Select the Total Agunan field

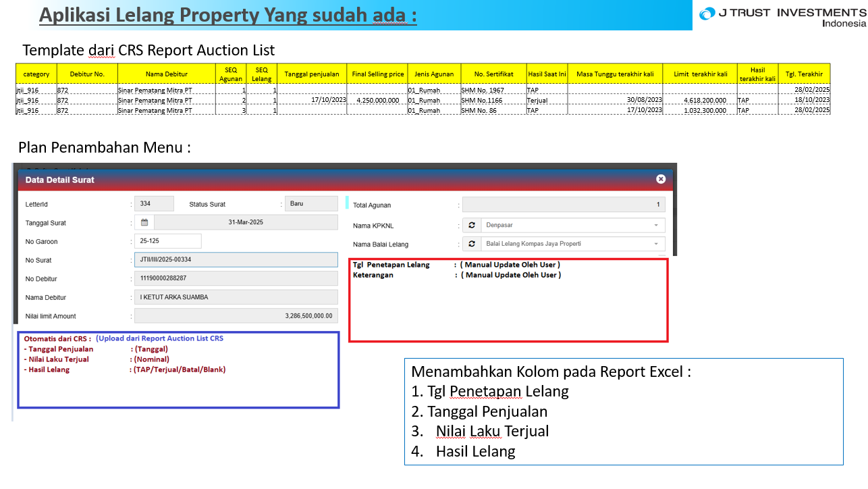point(564,205)
